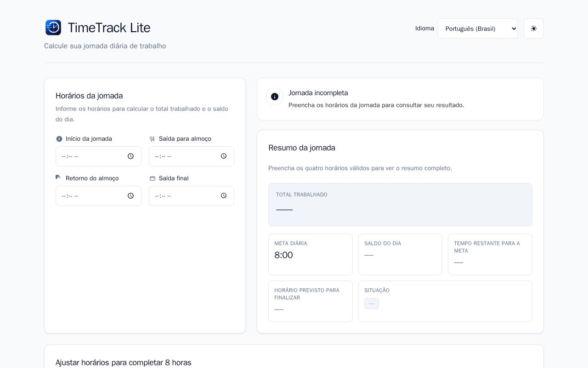Click the cup icon beside Retorno do almoço
This screenshot has width=588, height=368.
(58, 178)
